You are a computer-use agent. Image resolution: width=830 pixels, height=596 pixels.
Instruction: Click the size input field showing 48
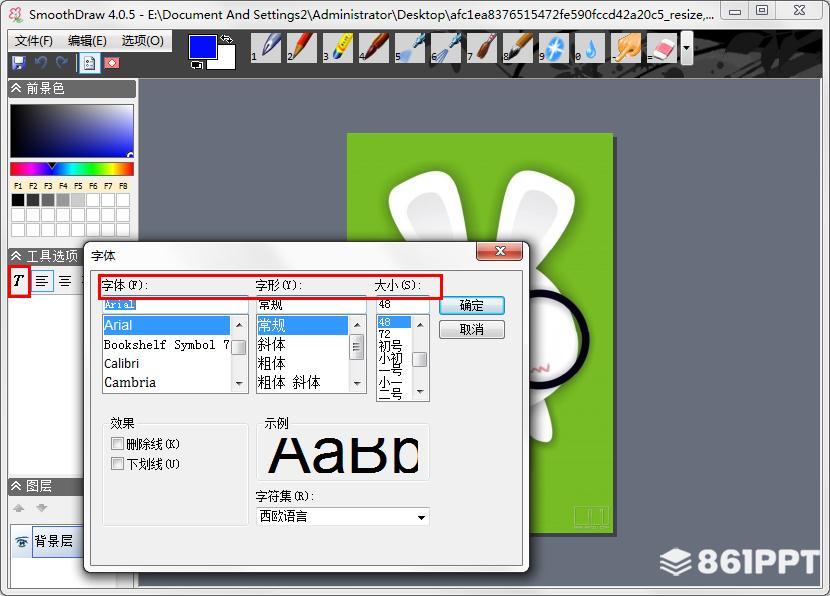402,304
